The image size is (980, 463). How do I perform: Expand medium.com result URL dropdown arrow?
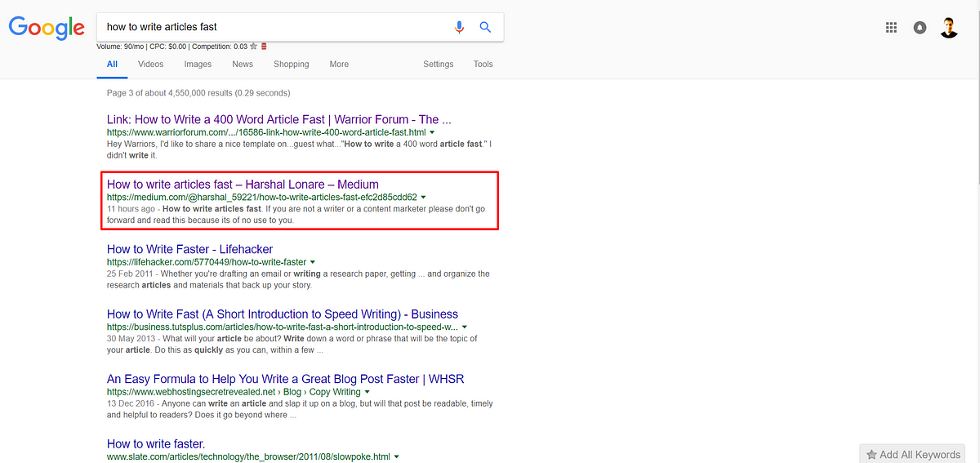[x=424, y=198]
